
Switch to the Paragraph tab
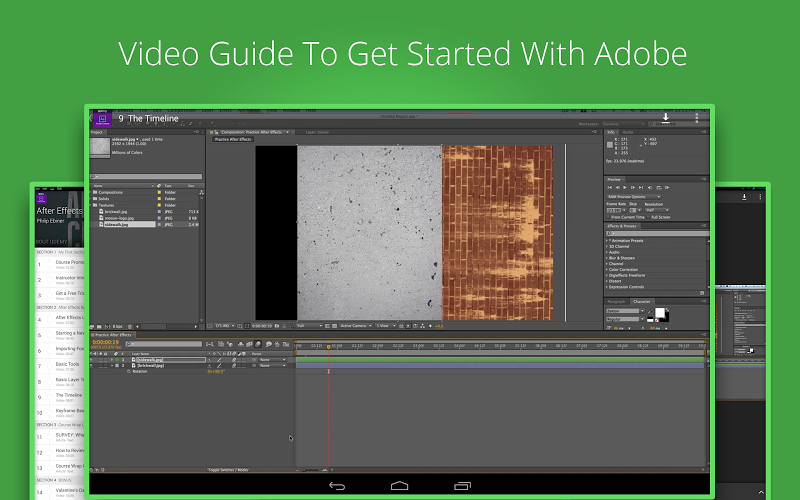coord(616,301)
